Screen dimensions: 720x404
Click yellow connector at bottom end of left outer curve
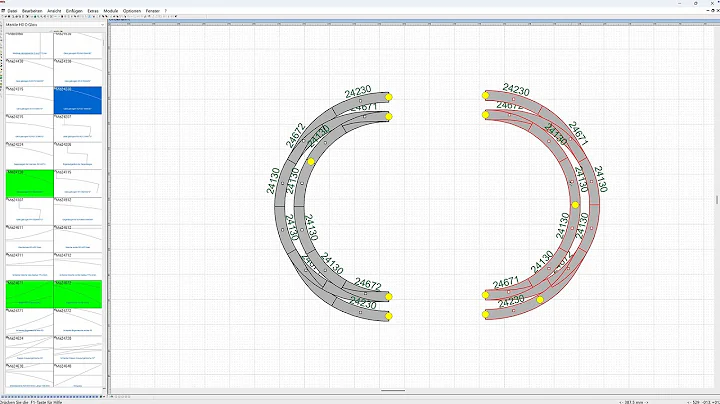tap(389, 316)
